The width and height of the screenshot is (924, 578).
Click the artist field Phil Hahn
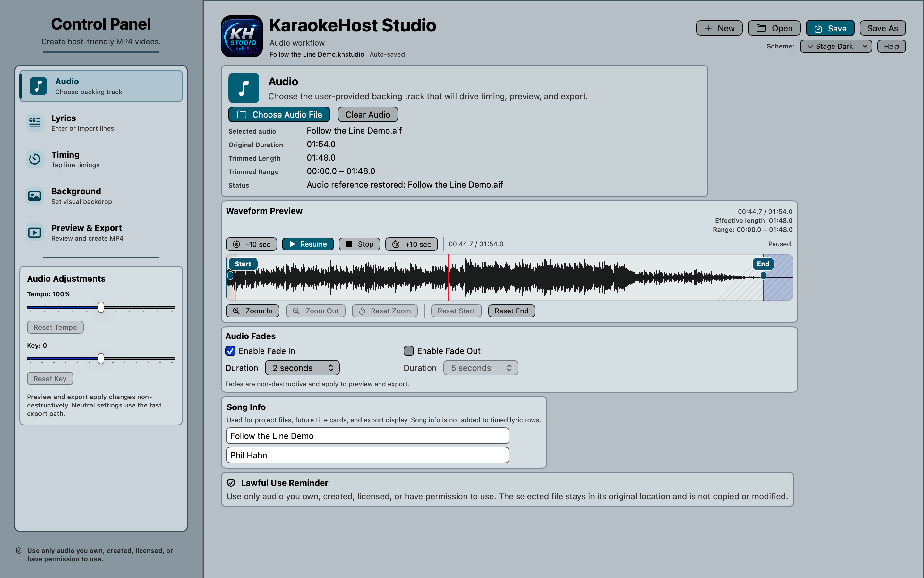click(x=367, y=455)
